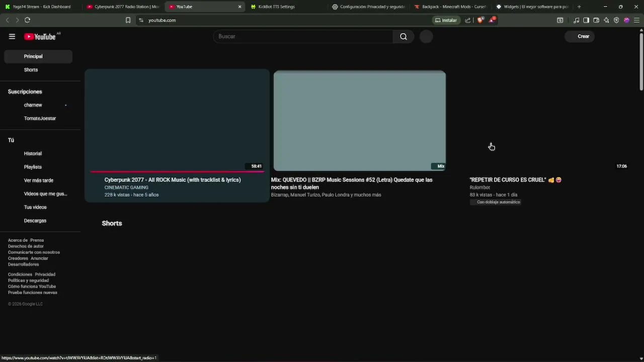
Task: Switch to Configuración Privacidad y seguridad tab
Action: [369, 7]
